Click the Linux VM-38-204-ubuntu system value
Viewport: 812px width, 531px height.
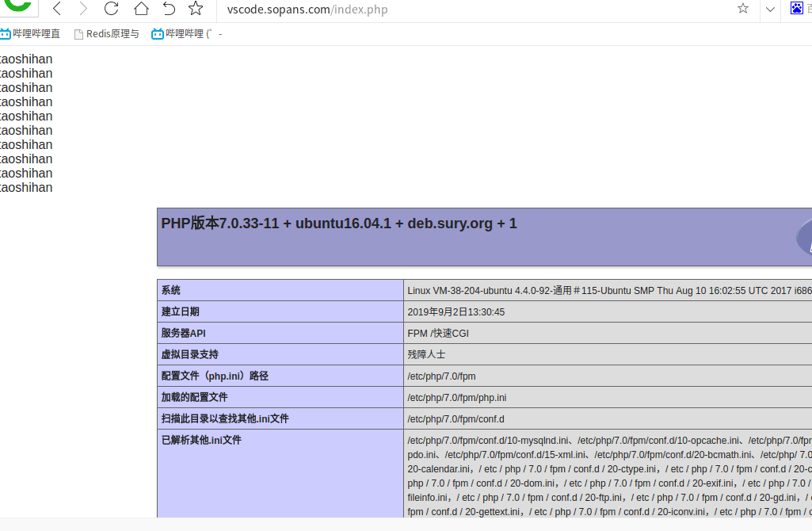[x=609, y=291]
